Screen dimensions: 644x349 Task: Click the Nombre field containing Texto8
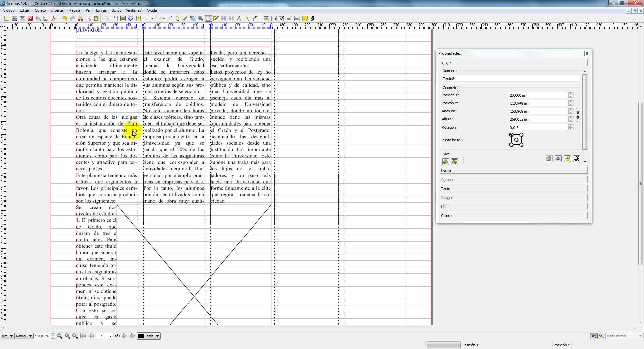[x=510, y=79]
